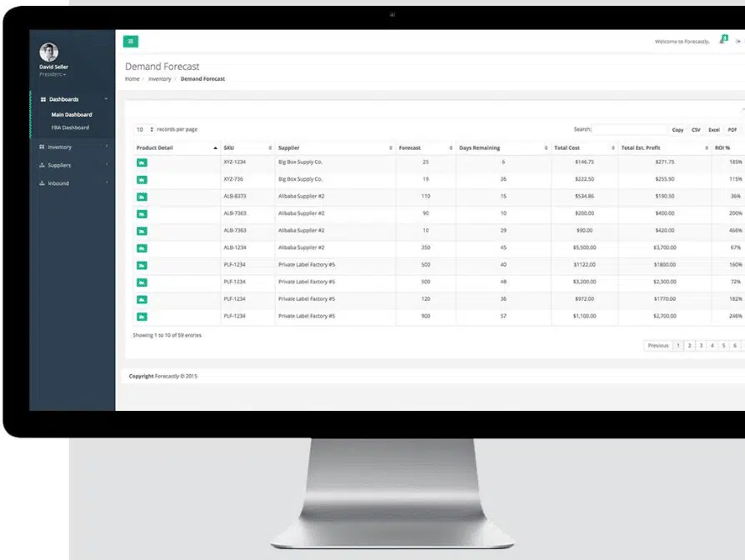Image resolution: width=745 pixels, height=560 pixels.
Task: Select Big Box Supply Co. in XYZ-736 row
Action: [x=300, y=179]
